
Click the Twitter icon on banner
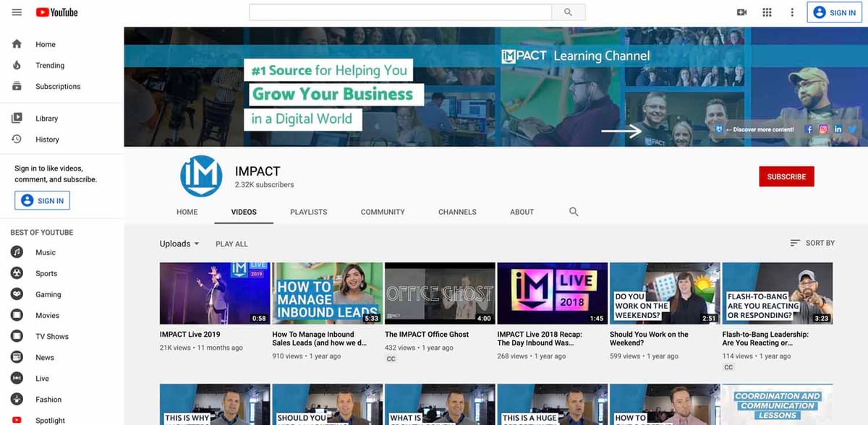pos(852,129)
